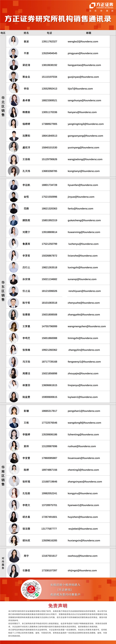
Task: Click portrait beside gukaicheng@foundersc.com
Action: pos(13,220)
